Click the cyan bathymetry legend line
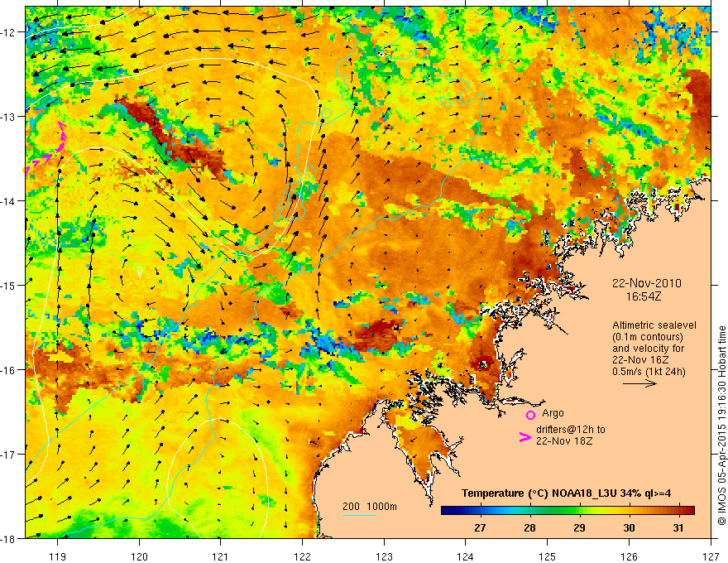This screenshot has height=563, width=728. 359,515
